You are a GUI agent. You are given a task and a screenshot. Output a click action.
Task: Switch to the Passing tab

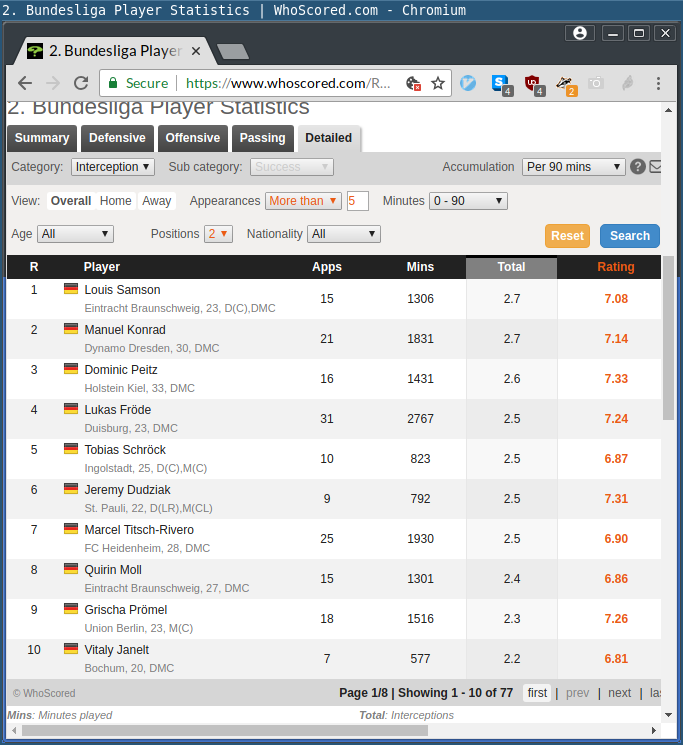(263, 138)
